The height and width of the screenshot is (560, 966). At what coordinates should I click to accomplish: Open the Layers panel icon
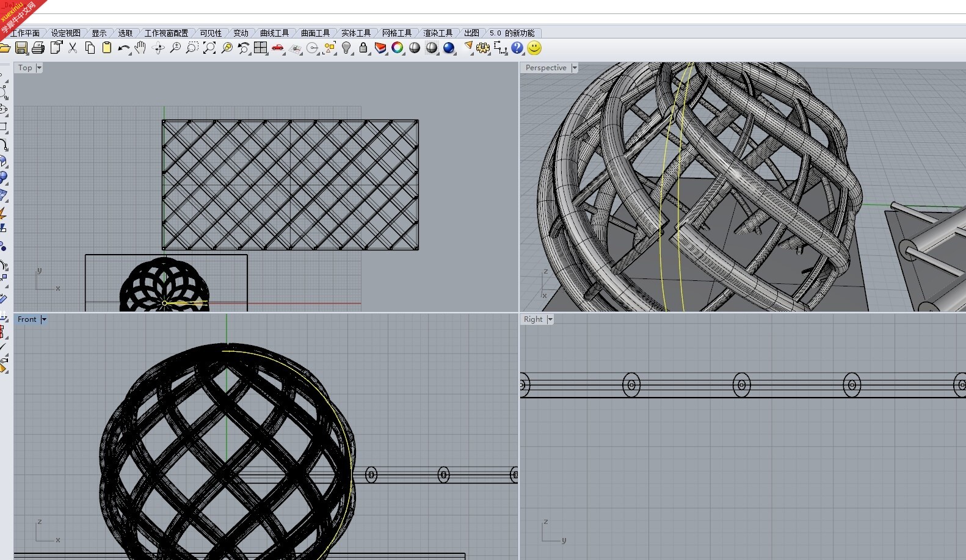click(x=380, y=48)
